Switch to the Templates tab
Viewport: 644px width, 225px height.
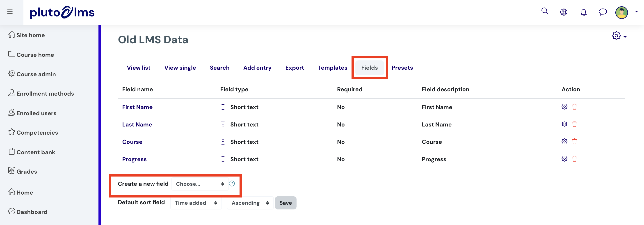[333, 68]
